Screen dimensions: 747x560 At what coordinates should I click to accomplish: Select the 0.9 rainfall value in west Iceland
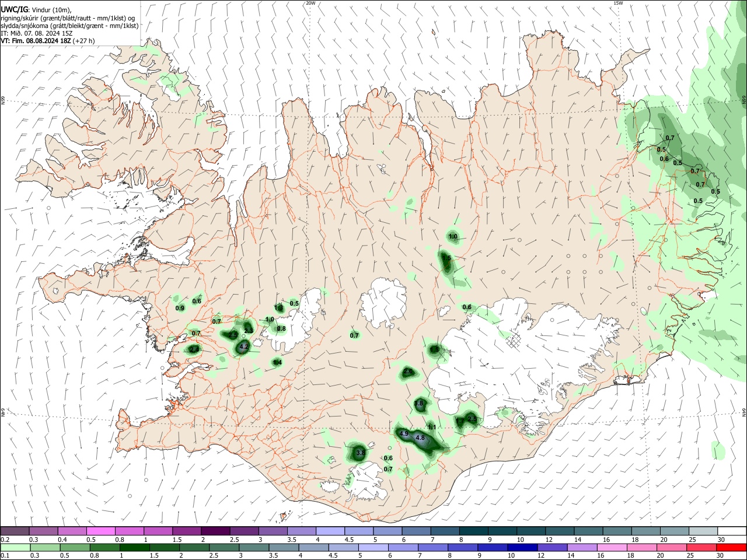[x=180, y=308]
